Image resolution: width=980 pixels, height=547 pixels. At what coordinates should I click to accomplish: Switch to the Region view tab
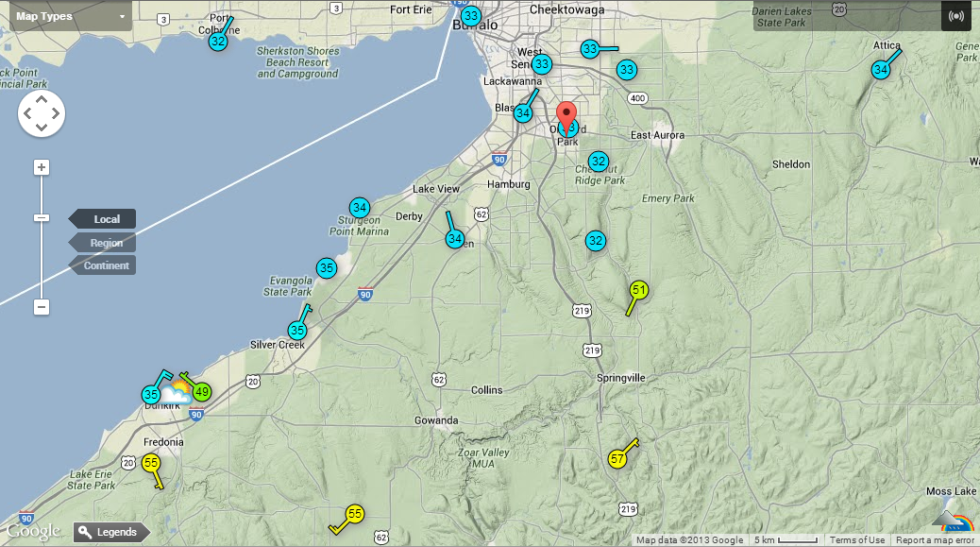103,243
